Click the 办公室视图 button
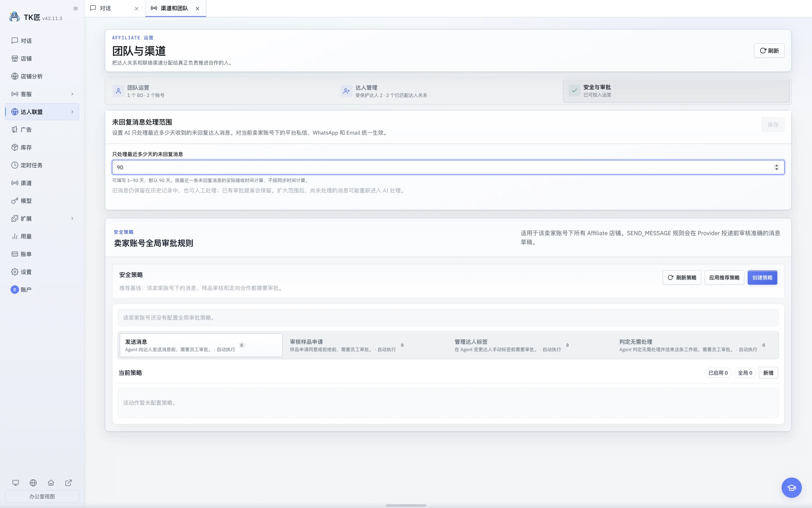The image size is (812, 508). [42, 497]
